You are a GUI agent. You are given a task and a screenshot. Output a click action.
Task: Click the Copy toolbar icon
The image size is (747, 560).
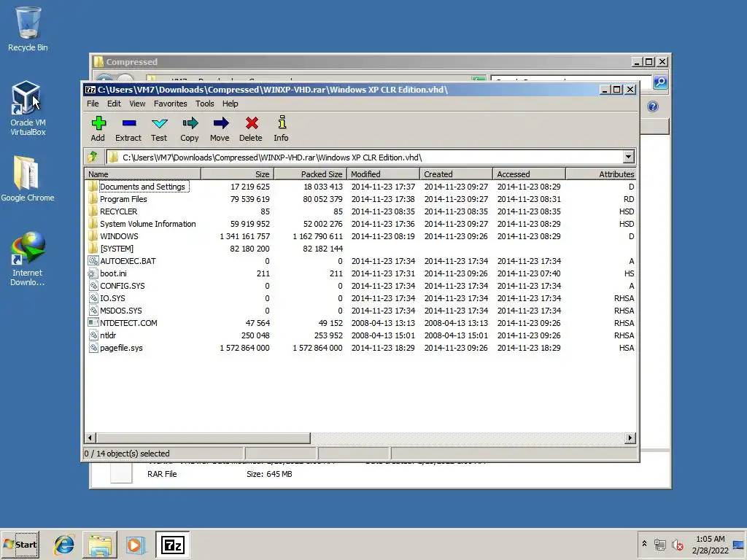coord(190,123)
